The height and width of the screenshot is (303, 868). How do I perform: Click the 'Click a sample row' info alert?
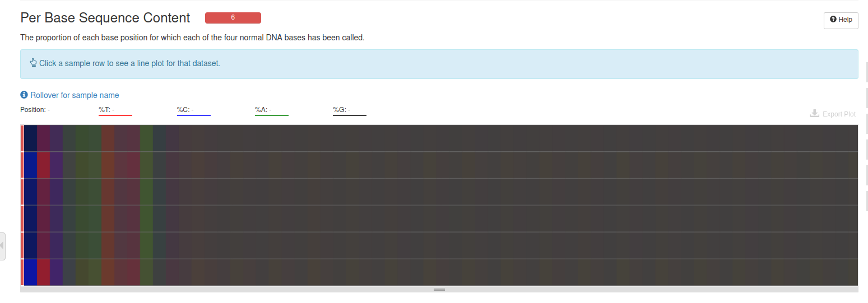click(x=439, y=64)
